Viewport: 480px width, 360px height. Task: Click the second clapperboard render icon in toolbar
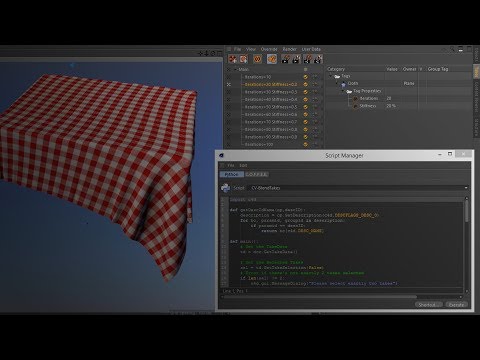click(296, 59)
